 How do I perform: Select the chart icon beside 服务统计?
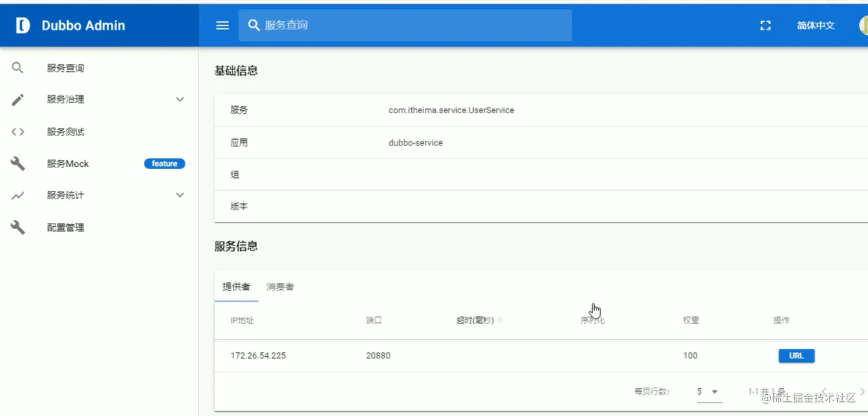(x=18, y=195)
